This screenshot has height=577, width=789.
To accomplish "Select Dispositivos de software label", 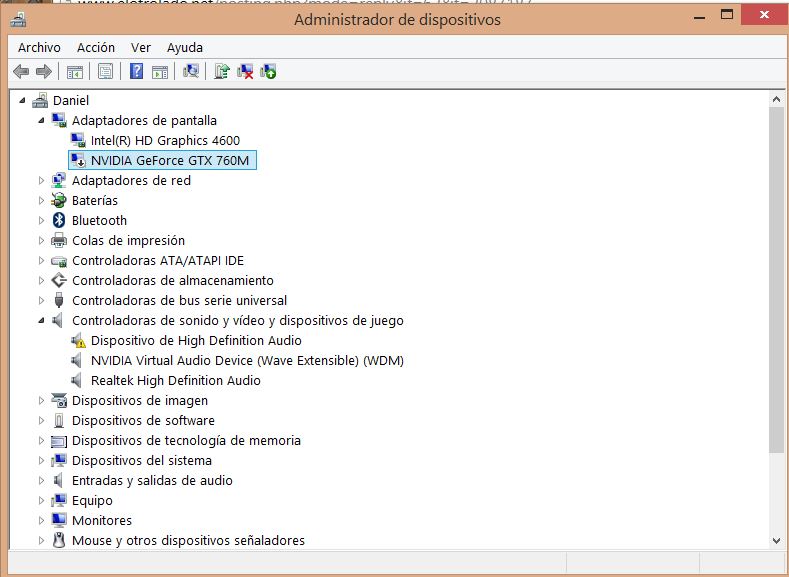I will point(143,421).
